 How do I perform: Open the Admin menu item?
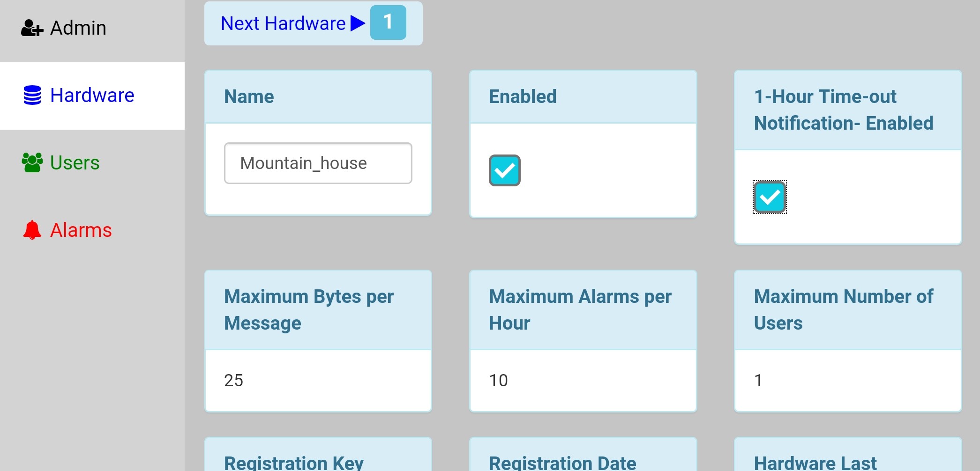pos(78,28)
